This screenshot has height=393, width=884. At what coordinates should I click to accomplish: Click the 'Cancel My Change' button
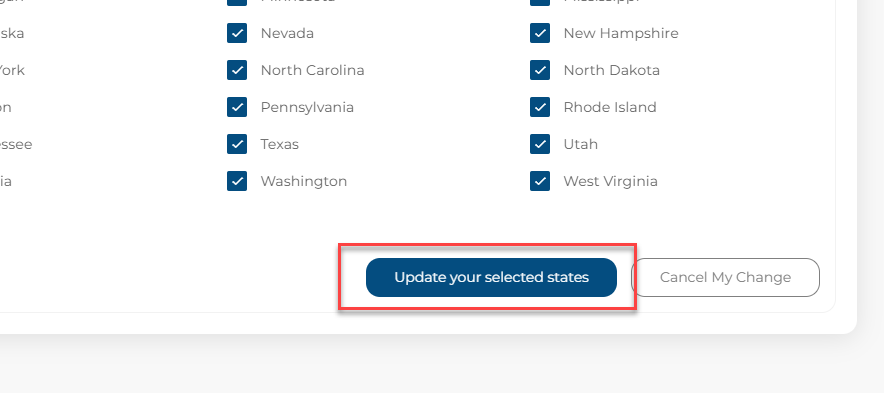click(725, 277)
